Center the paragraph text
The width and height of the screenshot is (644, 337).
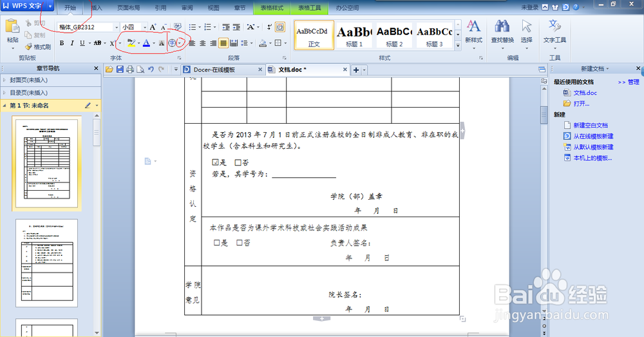coord(202,43)
